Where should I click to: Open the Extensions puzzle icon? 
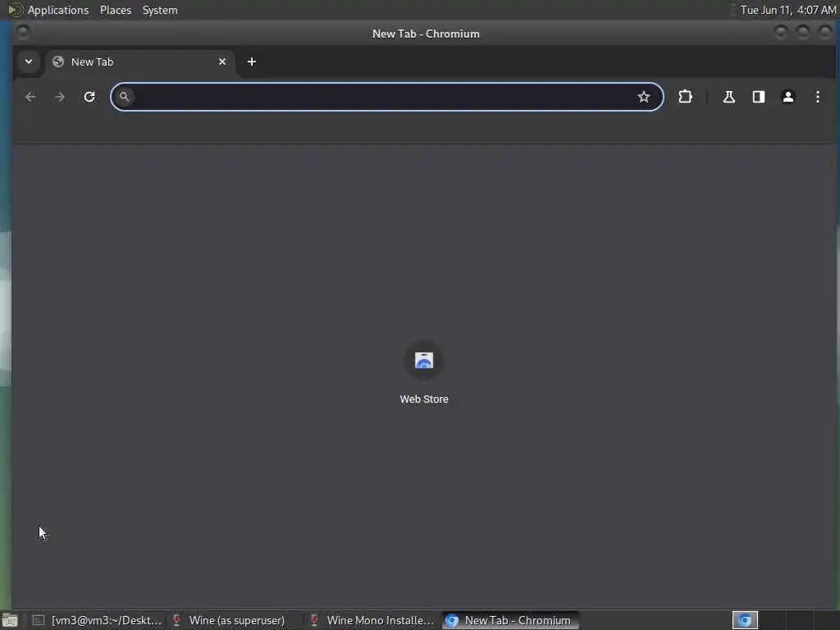(685, 97)
